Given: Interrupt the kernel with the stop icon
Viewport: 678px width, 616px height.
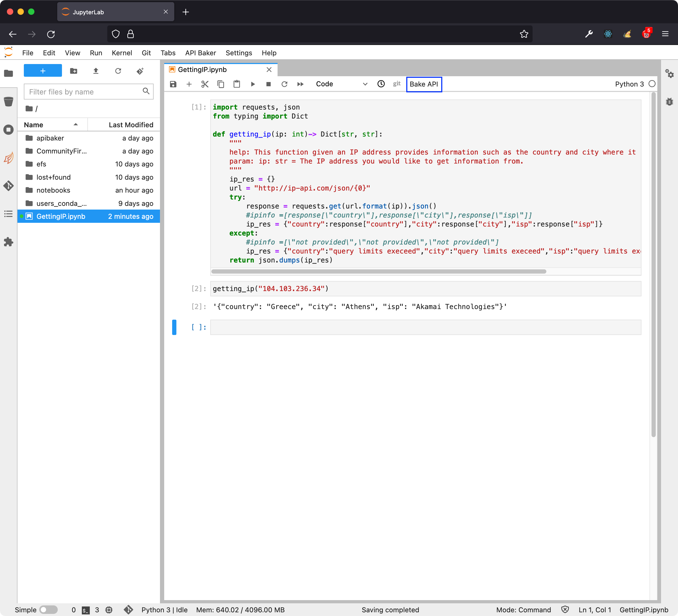Looking at the screenshot, I should (x=268, y=84).
